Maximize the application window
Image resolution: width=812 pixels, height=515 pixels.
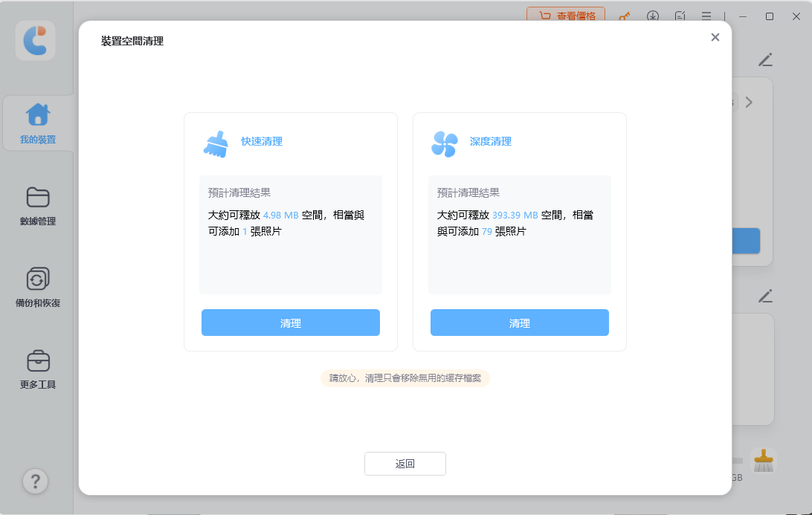pos(770,16)
